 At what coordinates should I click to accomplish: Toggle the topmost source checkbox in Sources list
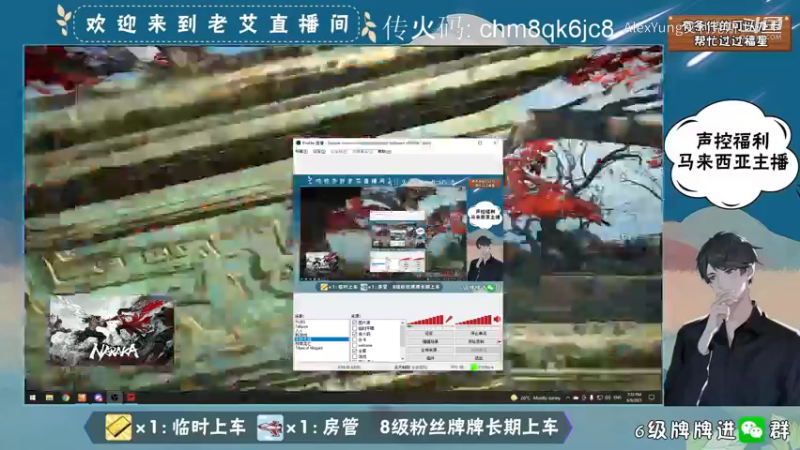[x=355, y=322]
